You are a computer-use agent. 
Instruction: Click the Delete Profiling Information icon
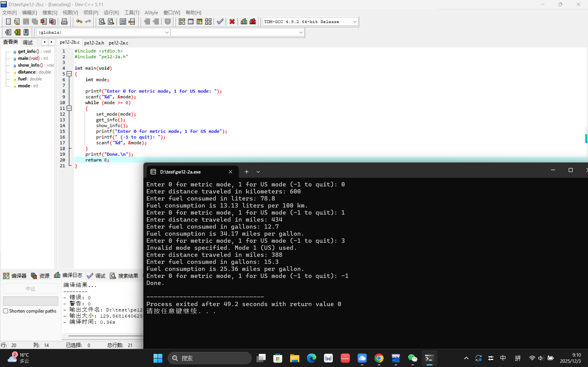[x=253, y=21]
